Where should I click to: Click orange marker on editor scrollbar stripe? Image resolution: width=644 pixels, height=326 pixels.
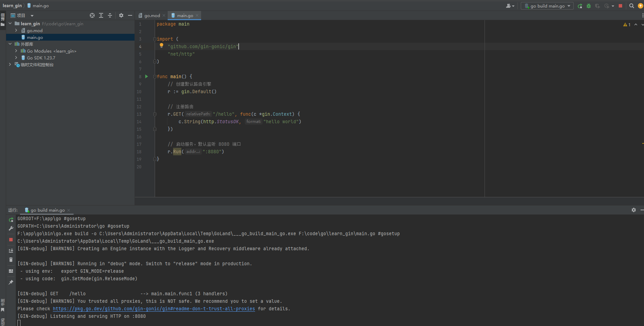click(x=643, y=143)
